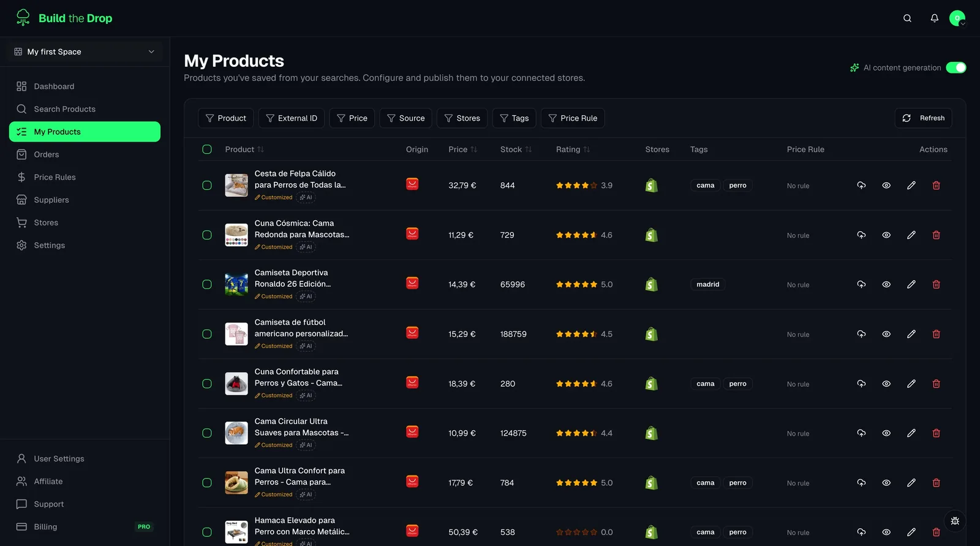Edit Cama Ultra Confort para Perros
The image size is (980, 546).
pos(911,483)
